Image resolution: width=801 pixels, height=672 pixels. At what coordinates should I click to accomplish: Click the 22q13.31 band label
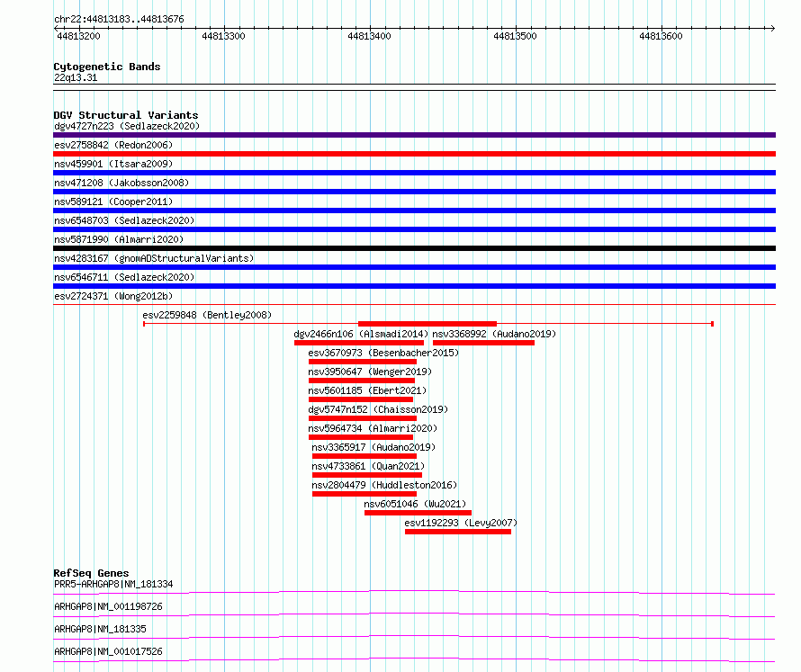point(76,77)
